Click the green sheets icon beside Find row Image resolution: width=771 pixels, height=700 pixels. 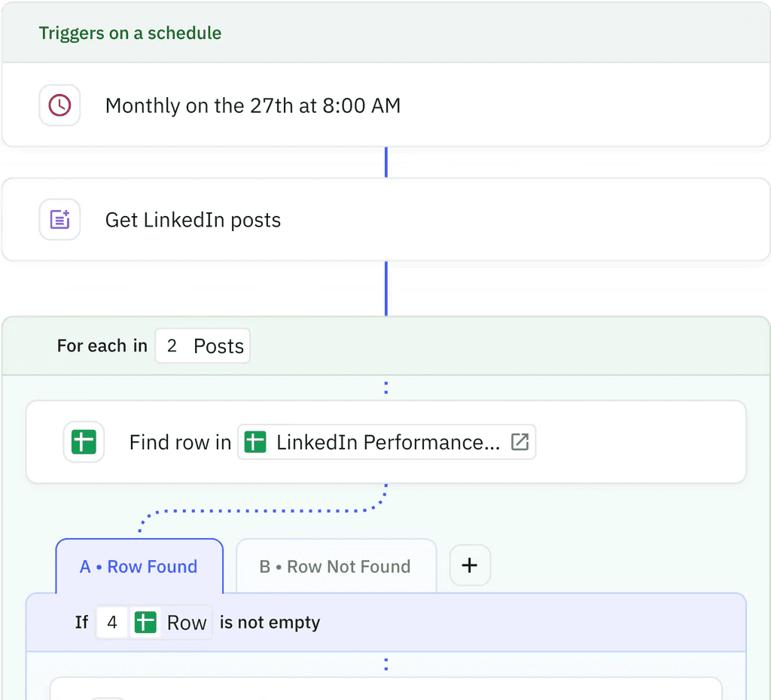coord(84,442)
